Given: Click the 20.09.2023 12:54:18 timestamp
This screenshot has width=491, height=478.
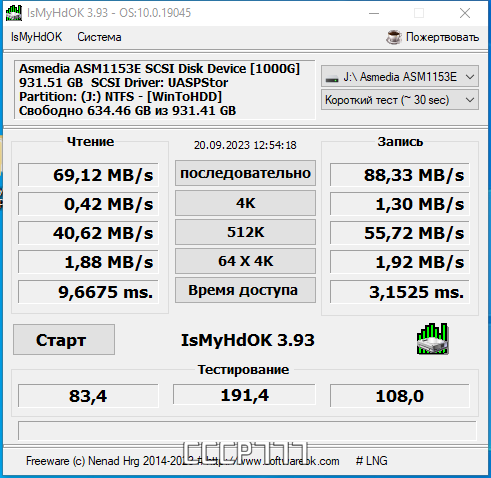Looking at the screenshot, I should click(245, 145).
